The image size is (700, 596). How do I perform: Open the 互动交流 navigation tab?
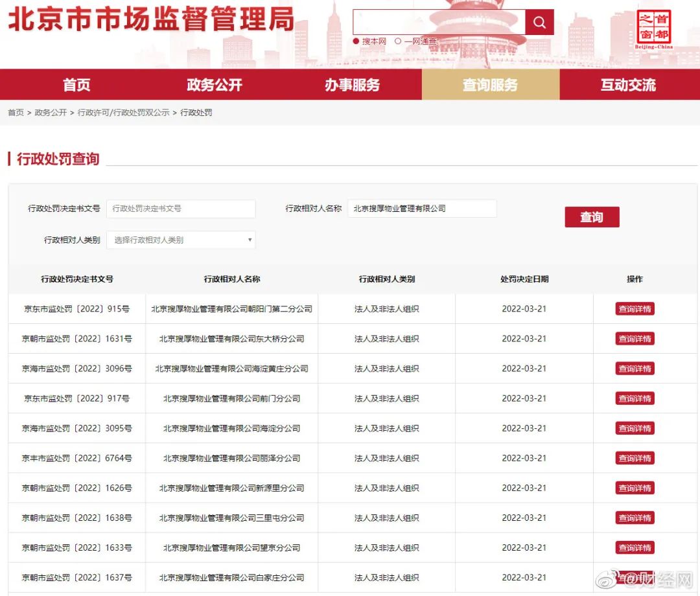[x=627, y=84]
